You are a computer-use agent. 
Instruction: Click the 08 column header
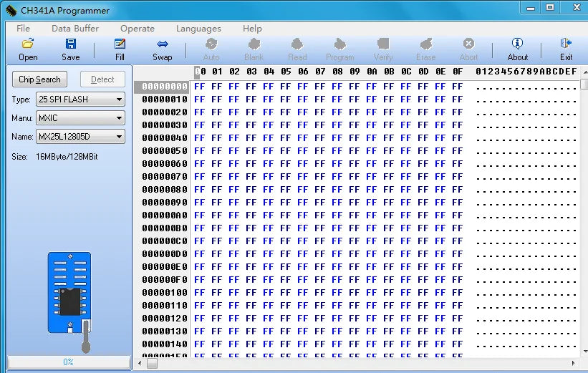coord(337,72)
